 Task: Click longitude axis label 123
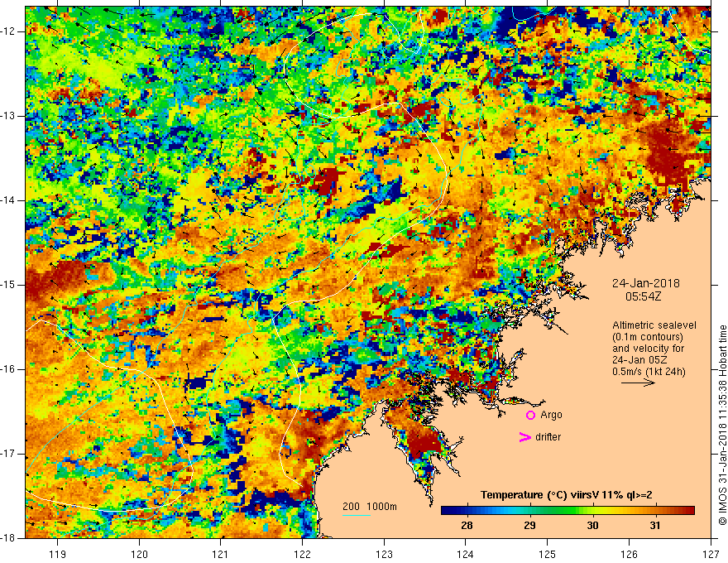click(x=384, y=554)
